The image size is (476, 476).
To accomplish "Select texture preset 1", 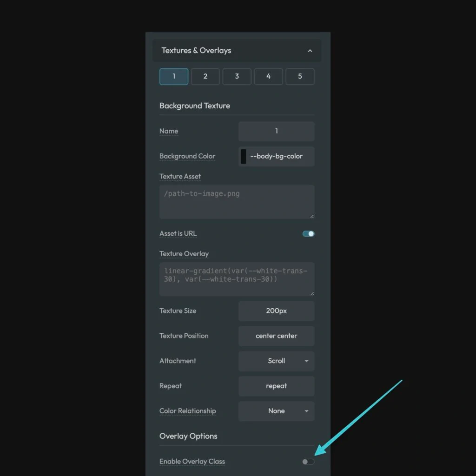I will coord(173,76).
